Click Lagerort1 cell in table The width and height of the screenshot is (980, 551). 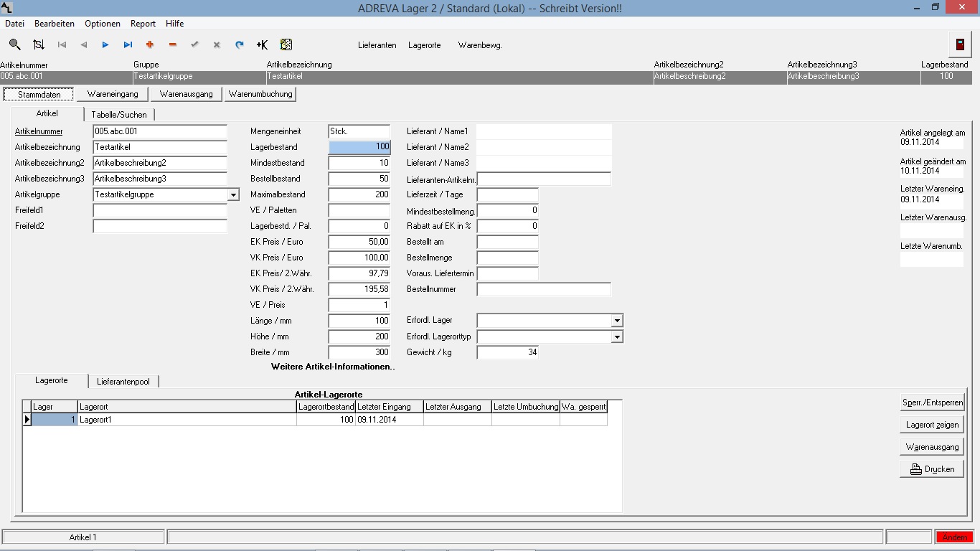point(187,420)
